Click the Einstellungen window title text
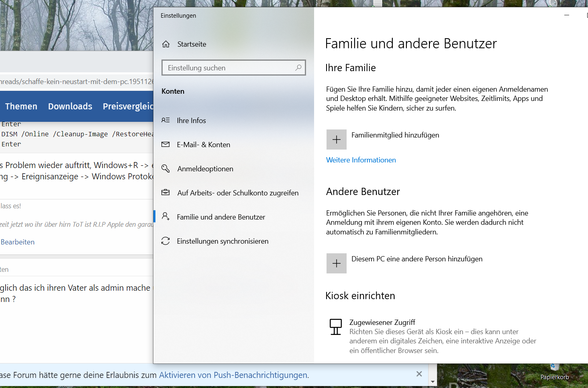 click(x=178, y=16)
